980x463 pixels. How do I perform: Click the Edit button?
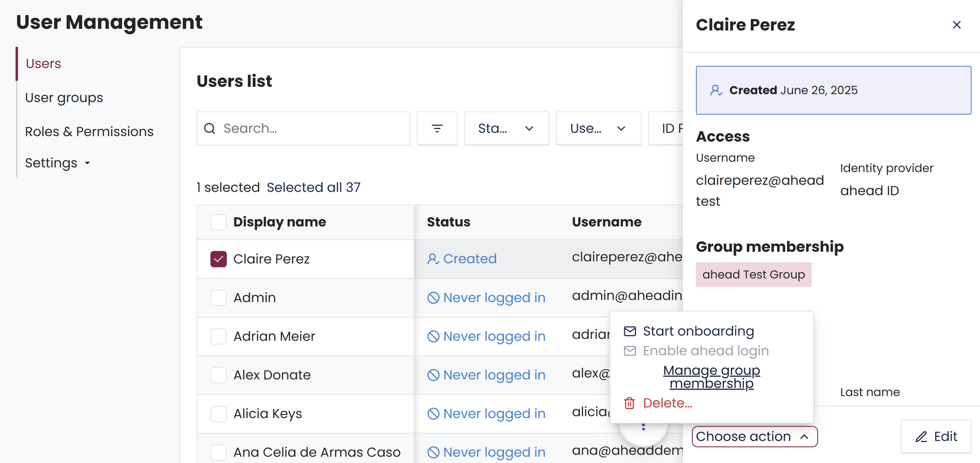(x=936, y=436)
